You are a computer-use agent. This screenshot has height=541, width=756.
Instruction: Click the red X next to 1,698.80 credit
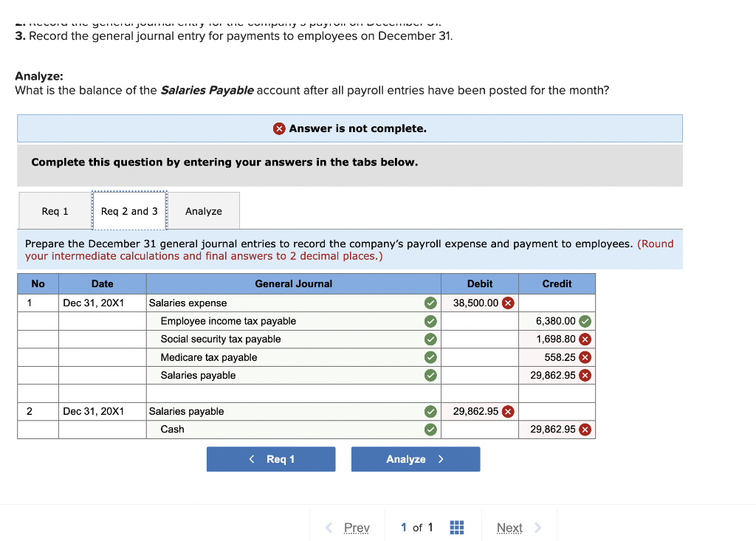click(586, 339)
